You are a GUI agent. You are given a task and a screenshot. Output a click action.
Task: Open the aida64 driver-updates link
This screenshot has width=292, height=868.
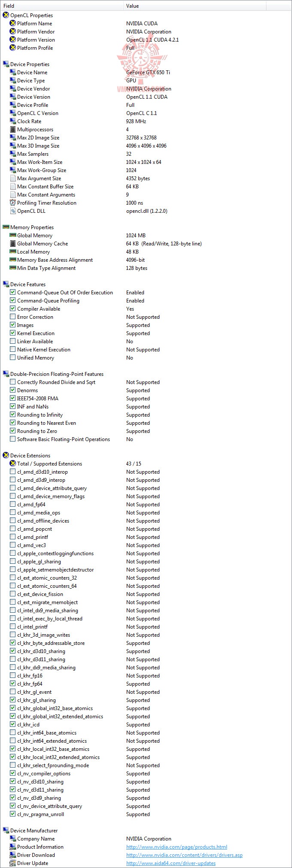click(170, 863)
